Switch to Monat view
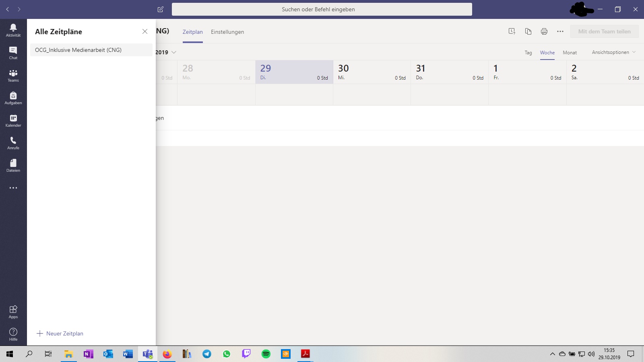The image size is (644, 362). pyautogui.click(x=570, y=53)
